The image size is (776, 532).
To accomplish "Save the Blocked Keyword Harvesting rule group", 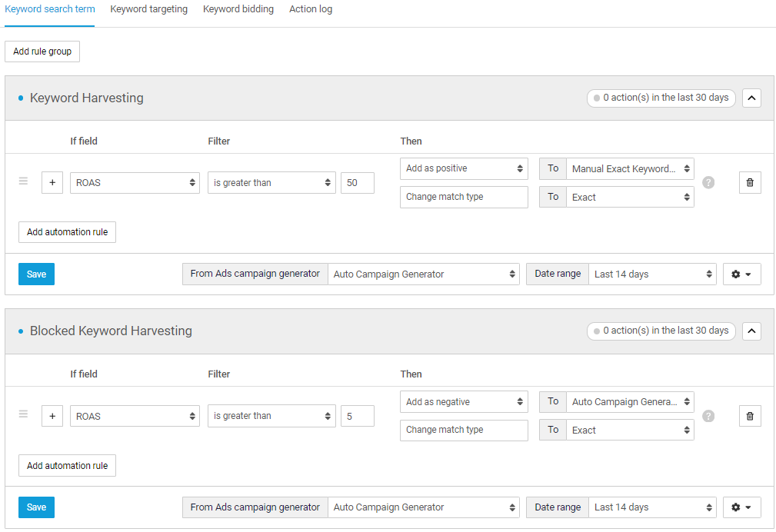I will click(x=36, y=507).
